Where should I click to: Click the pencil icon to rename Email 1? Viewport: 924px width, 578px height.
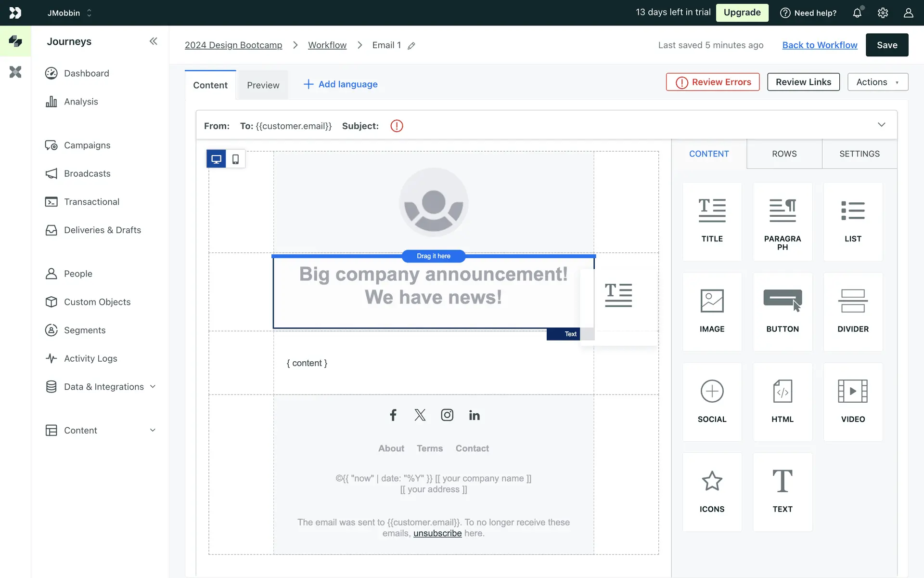tap(411, 46)
